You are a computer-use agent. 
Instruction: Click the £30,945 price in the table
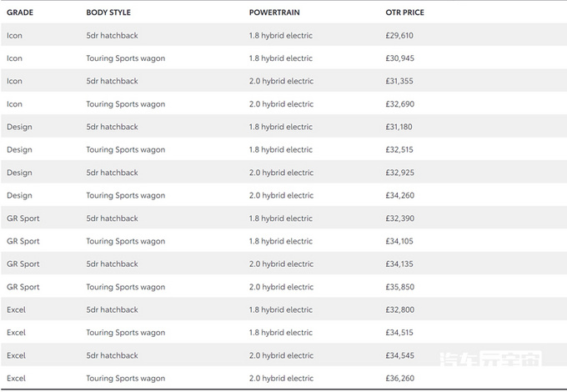click(x=394, y=58)
